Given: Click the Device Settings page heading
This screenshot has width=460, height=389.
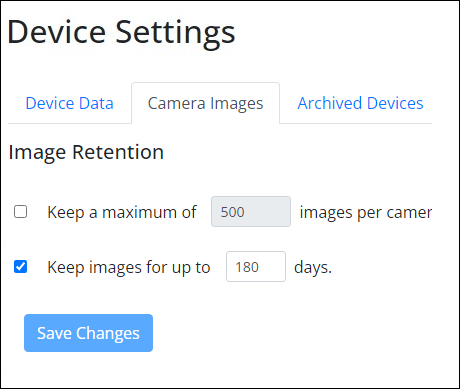Looking at the screenshot, I should 121,33.
